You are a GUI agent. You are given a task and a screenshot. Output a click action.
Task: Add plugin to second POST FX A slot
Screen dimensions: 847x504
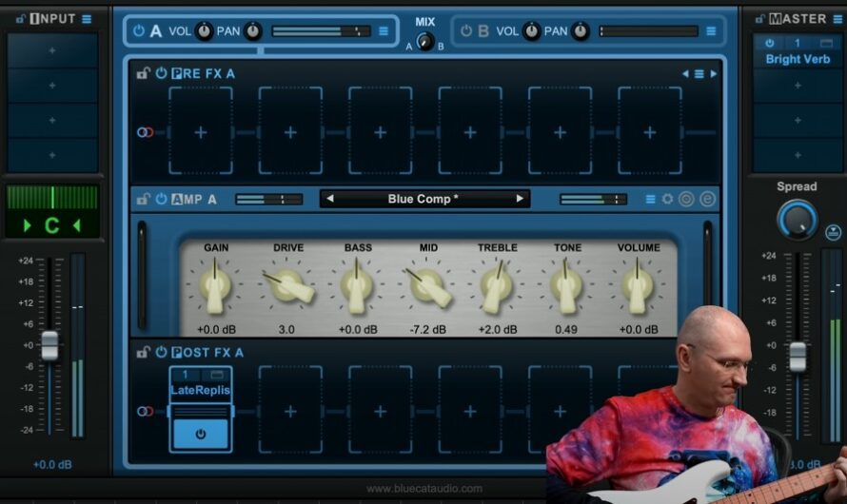[290, 411]
